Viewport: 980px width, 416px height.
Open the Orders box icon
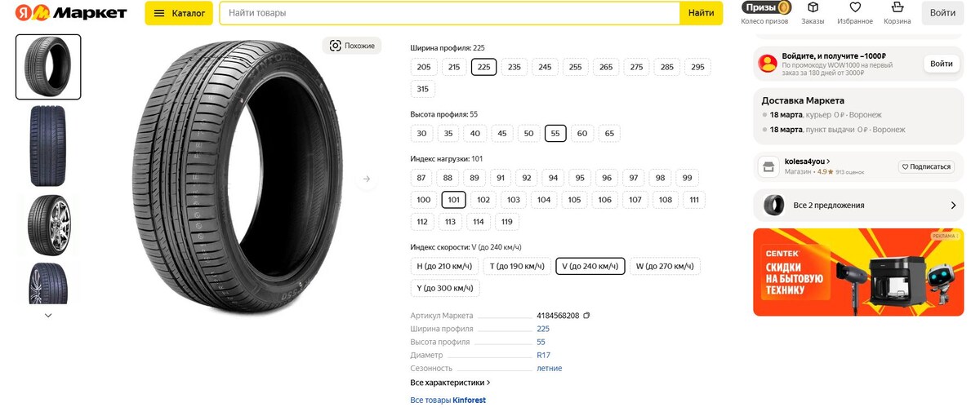[813, 8]
